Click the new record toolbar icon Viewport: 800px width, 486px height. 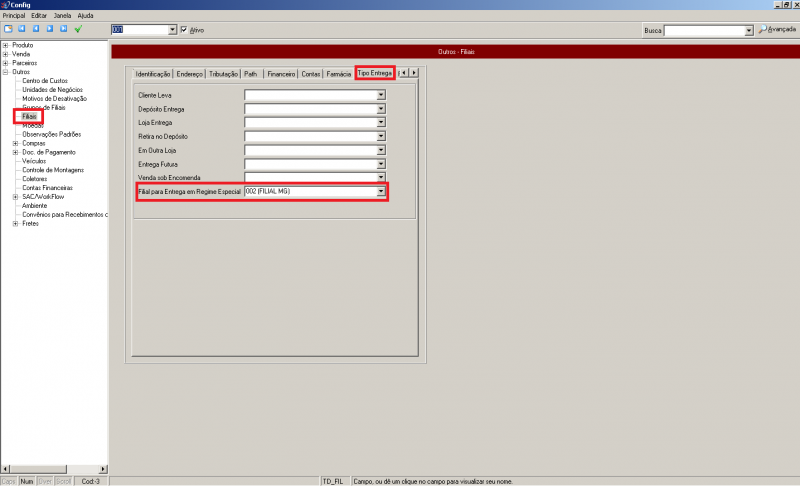click(x=8, y=30)
